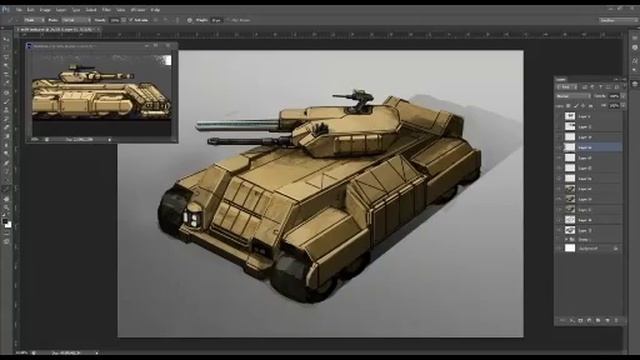
Task: Open tool mode dropdown in options bar
Action: tap(34, 20)
